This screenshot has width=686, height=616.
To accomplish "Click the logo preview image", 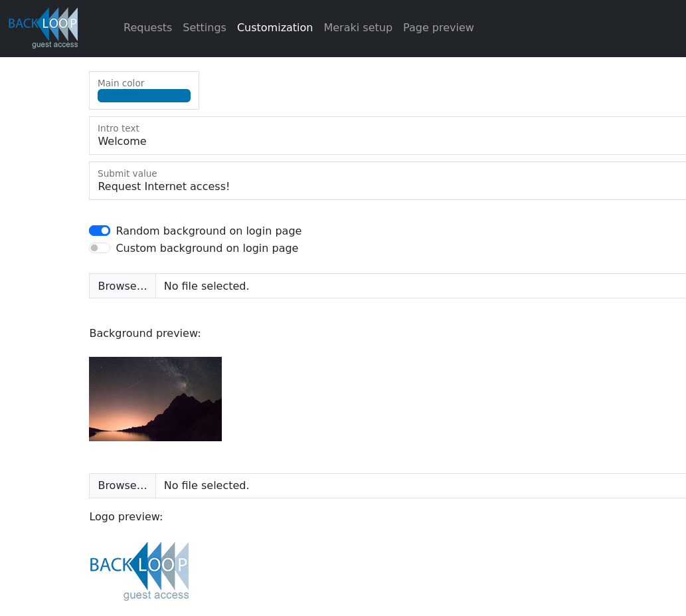I will 139,570.
